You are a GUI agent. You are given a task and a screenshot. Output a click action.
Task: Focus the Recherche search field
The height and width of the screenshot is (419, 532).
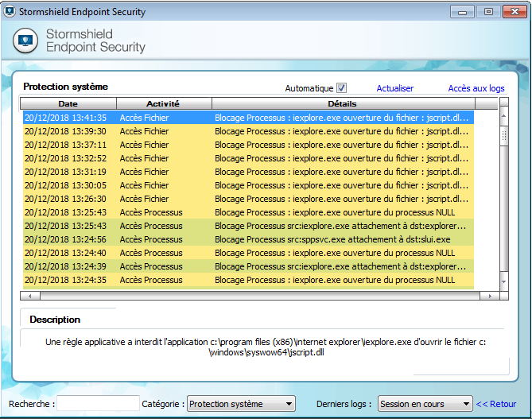click(x=98, y=403)
